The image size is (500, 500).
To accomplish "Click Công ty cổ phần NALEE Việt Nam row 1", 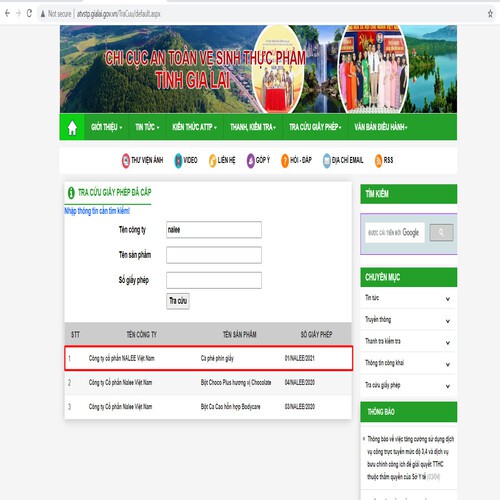I will click(x=122, y=358).
